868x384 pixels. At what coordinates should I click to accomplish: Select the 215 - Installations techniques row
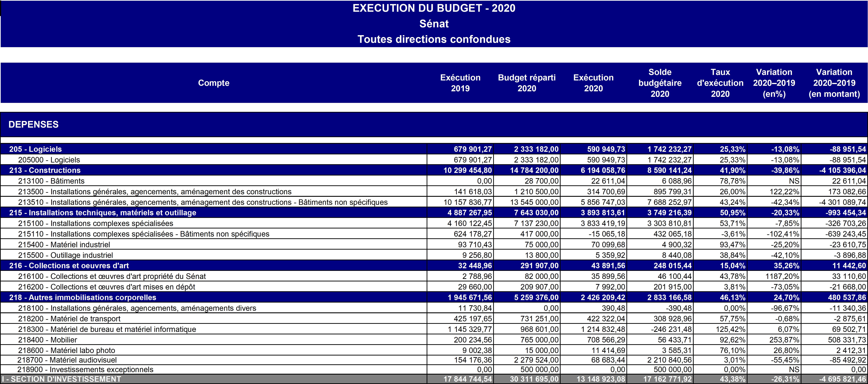tap(102, 213)
